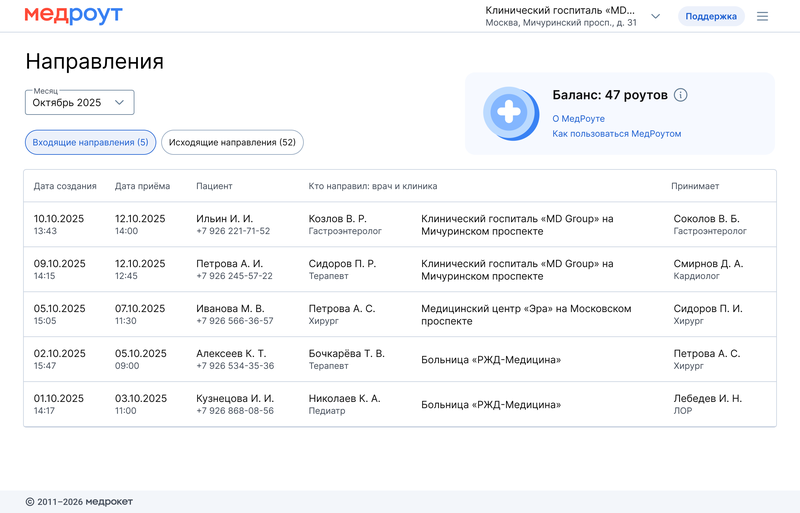Open the О МедРоуте link

578,119
